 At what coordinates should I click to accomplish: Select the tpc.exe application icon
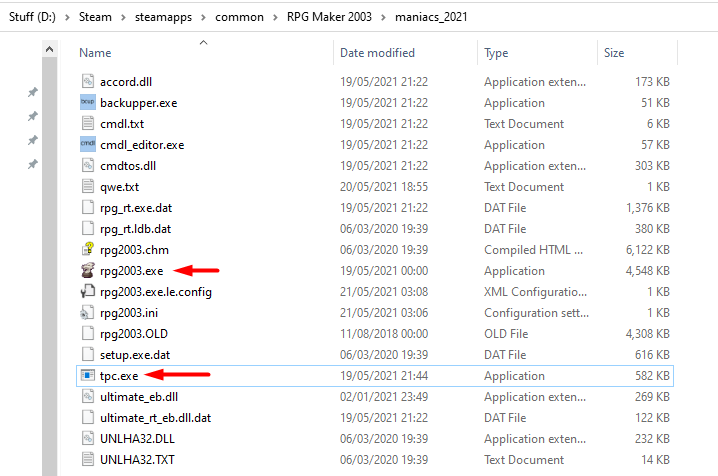(x=87, y=376)
